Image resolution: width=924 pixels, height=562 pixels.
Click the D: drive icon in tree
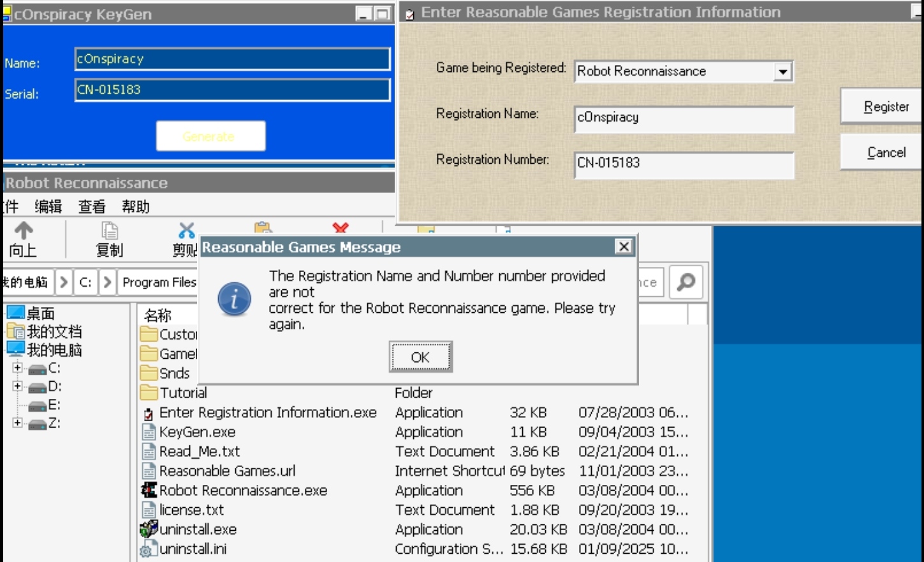click(x=38, y=387)
